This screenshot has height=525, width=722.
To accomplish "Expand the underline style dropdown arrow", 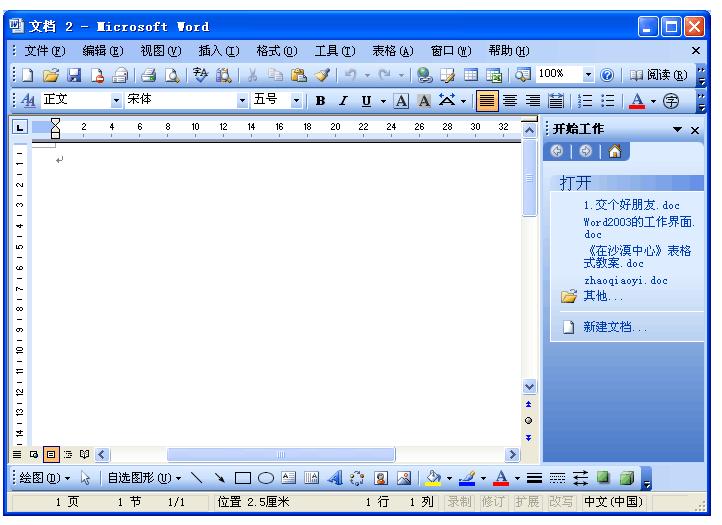I will (x=383, y=101).
